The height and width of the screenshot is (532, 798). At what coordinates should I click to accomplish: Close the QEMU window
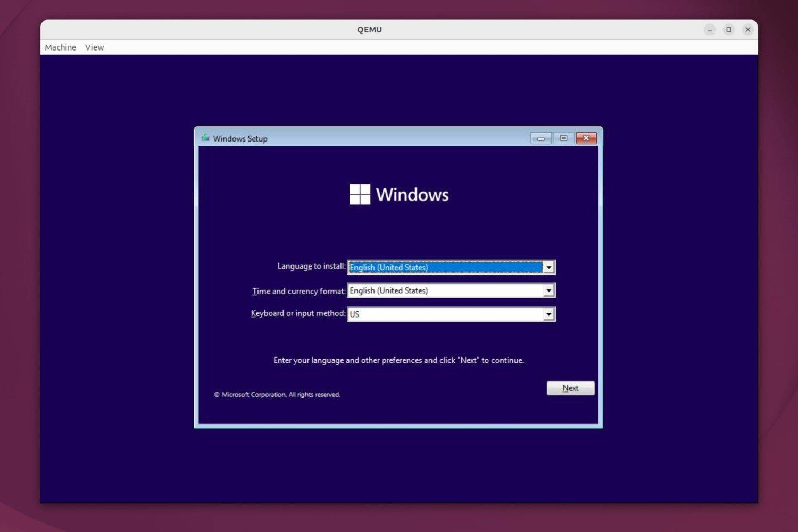click(x=748, y=30)
